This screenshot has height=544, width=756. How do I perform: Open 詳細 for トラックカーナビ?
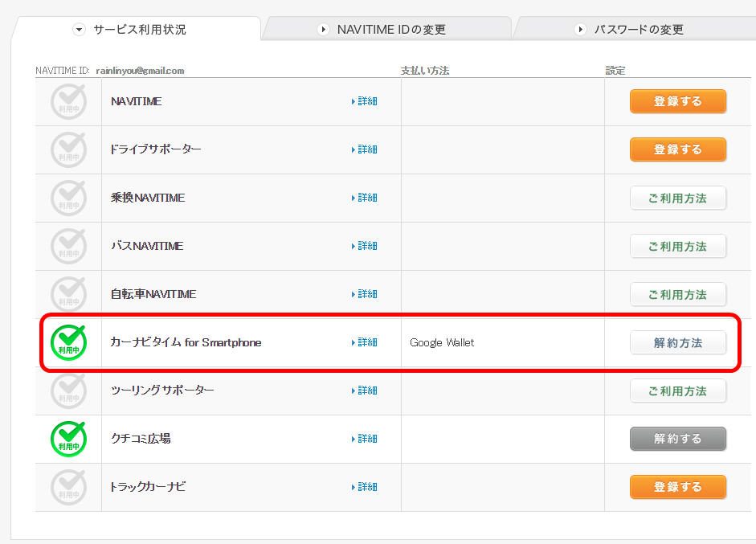tap(366, 487)
